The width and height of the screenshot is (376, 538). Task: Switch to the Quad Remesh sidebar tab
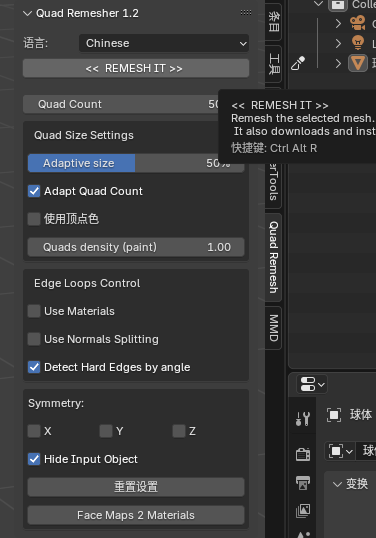[273, 257]
